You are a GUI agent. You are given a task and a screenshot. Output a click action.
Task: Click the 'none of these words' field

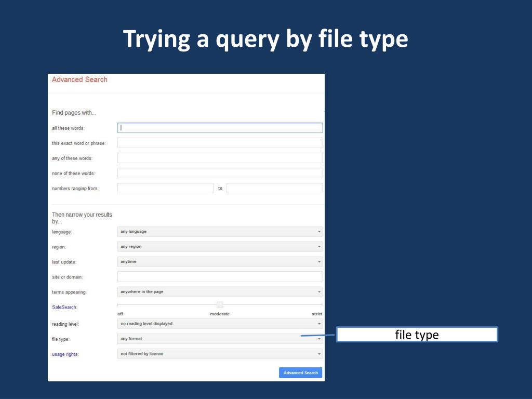220,173
